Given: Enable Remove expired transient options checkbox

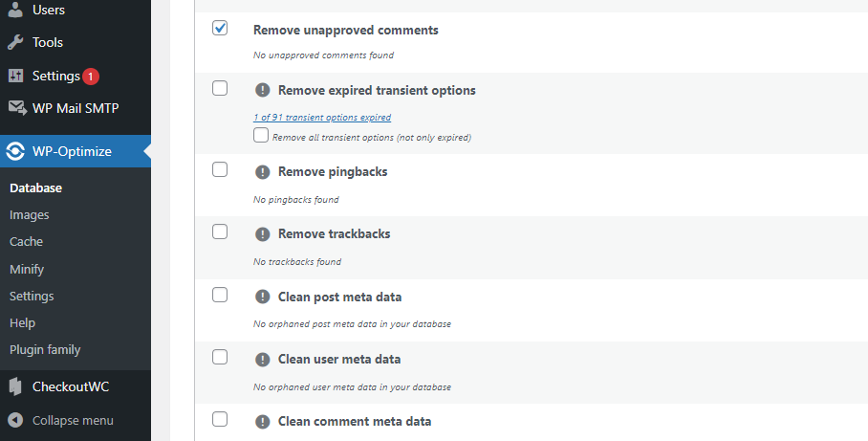Looking at the screenshot, I should click(220, 88).
